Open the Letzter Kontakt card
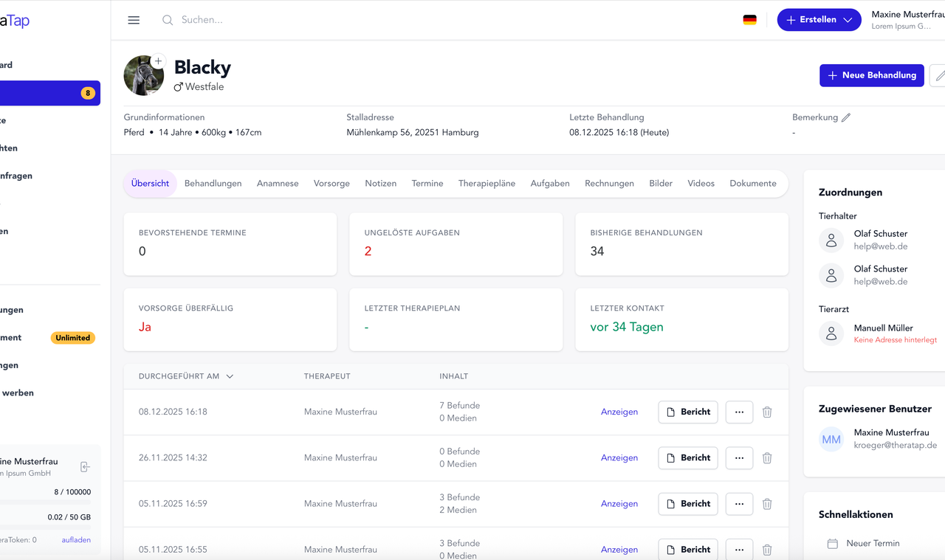The image size is (945, 560). click(x=682, y=319)
